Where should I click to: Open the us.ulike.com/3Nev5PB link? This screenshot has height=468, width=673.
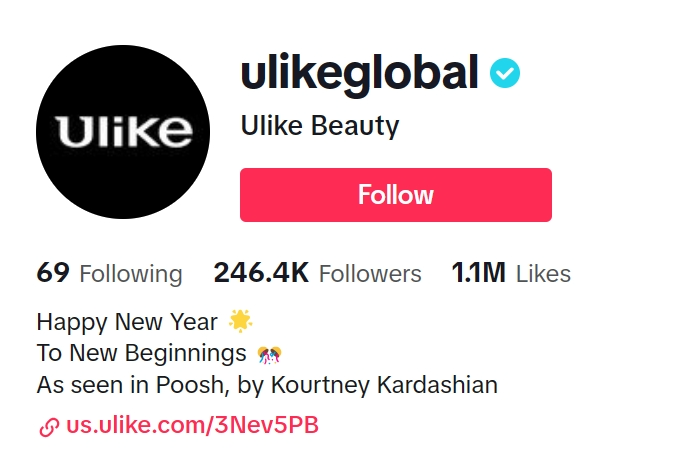tap(192, 425)
